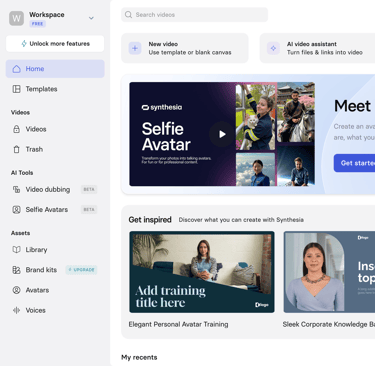Screen dimensions: 375x366
Task: Open Video dubbing tool
Action: (55, 189)
